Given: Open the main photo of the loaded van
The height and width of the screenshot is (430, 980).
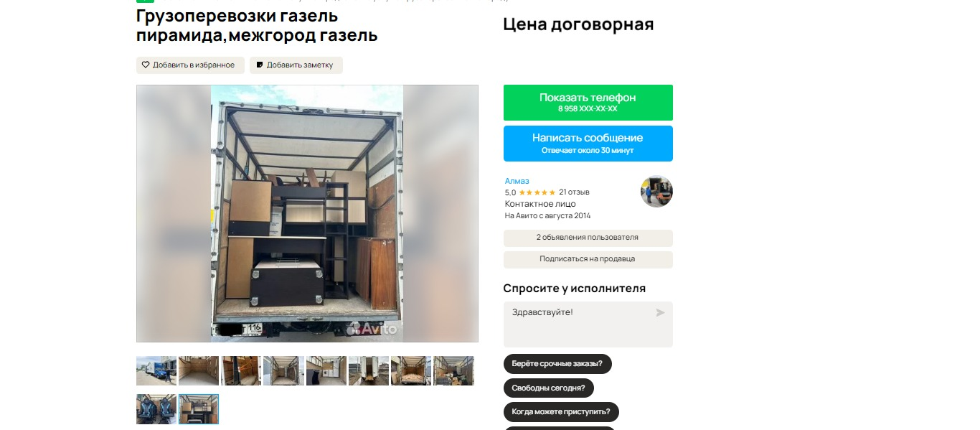Looking at the screenshot, I should pyautogui.click(x=307, y=213).
